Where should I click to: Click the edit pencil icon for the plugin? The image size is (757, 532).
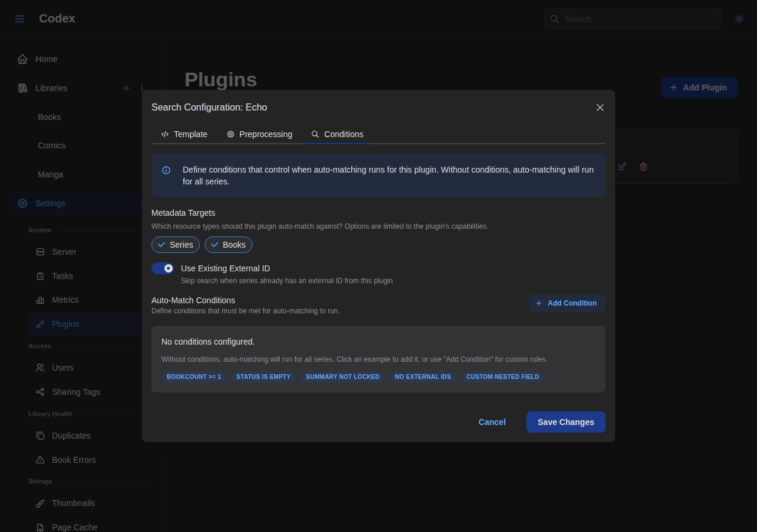(622, 166)
